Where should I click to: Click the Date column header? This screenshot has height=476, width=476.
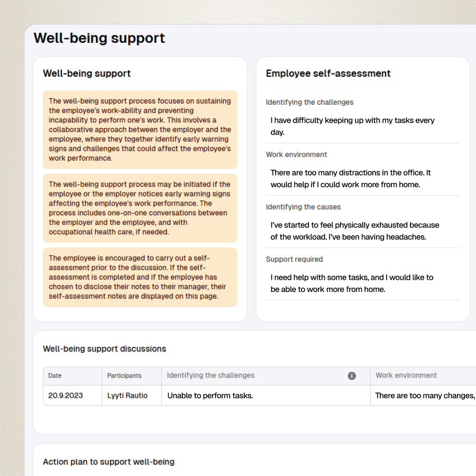click(x=54, y=376)
